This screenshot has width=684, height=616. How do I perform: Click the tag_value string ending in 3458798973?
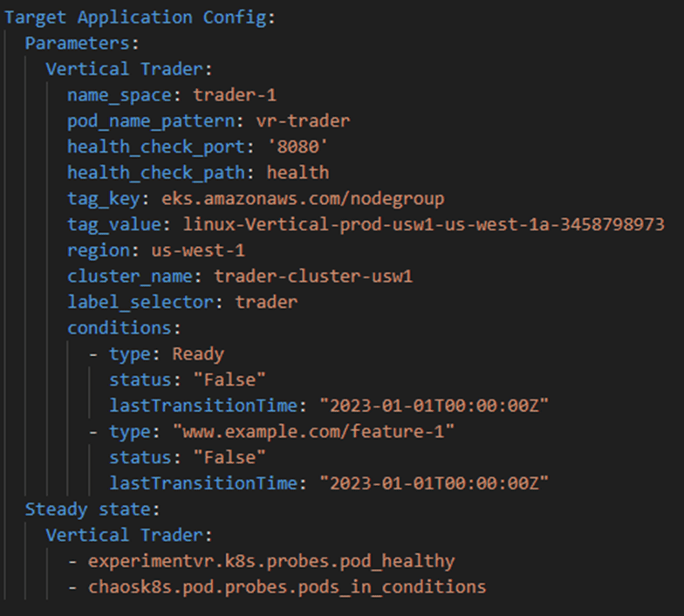coord(424,224)
